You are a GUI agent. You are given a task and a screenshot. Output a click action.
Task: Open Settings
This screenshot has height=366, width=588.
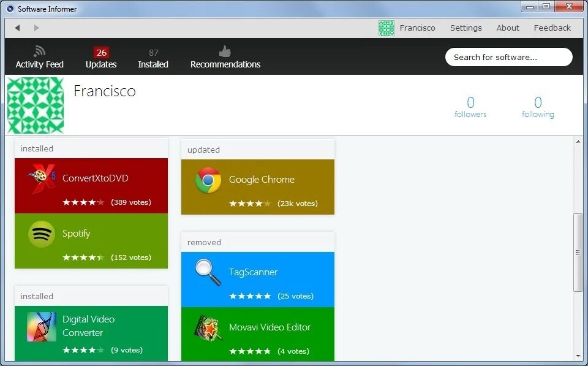(x=466, y=28)
